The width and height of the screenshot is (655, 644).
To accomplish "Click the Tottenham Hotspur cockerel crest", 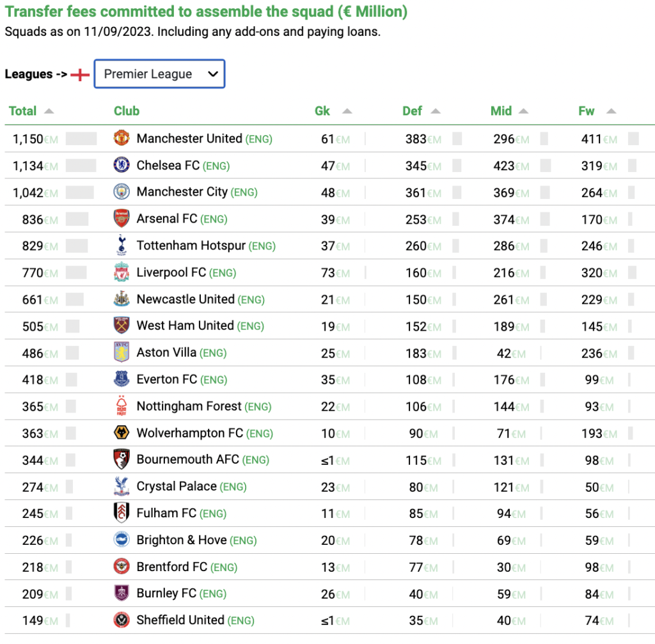I will coord(122,245).
